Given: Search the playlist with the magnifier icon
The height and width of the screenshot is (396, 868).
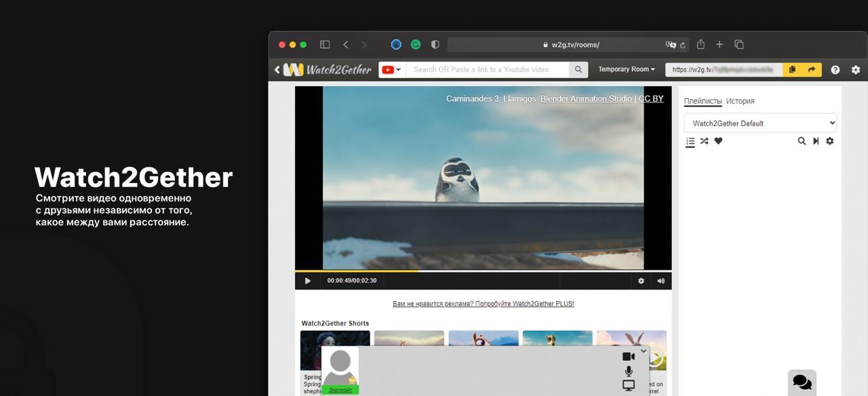Looking at the screenshot, I should click(x=802, y=141).
